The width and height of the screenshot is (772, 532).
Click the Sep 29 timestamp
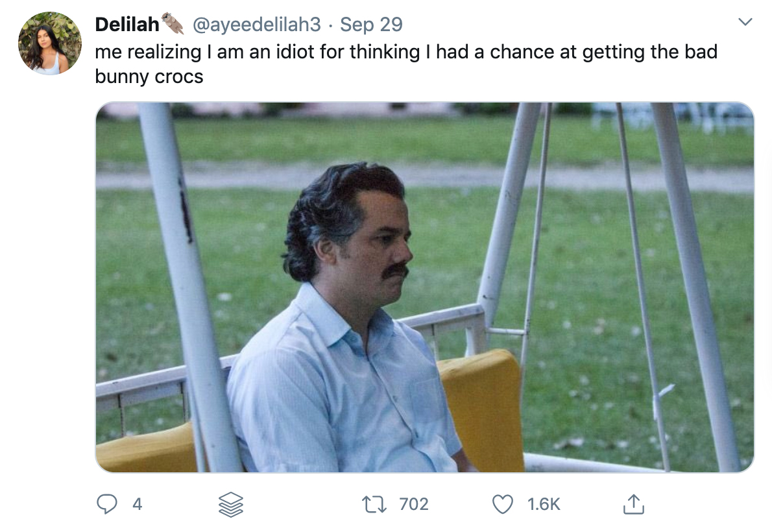point(371,25)
